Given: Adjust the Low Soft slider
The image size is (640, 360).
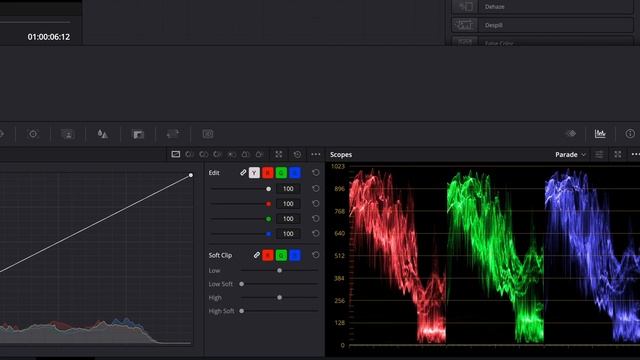Looking at the screenshot, I should tap(242, 284).
